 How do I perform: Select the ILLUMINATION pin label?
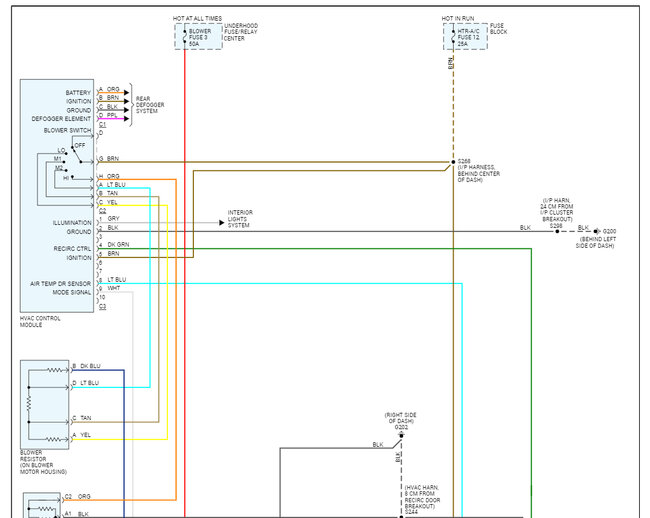pyautogui.click(x=72, y=223)
